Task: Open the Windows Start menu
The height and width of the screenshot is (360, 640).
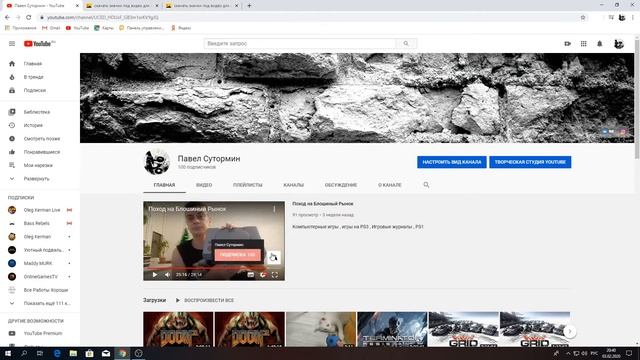Action: 8,353
